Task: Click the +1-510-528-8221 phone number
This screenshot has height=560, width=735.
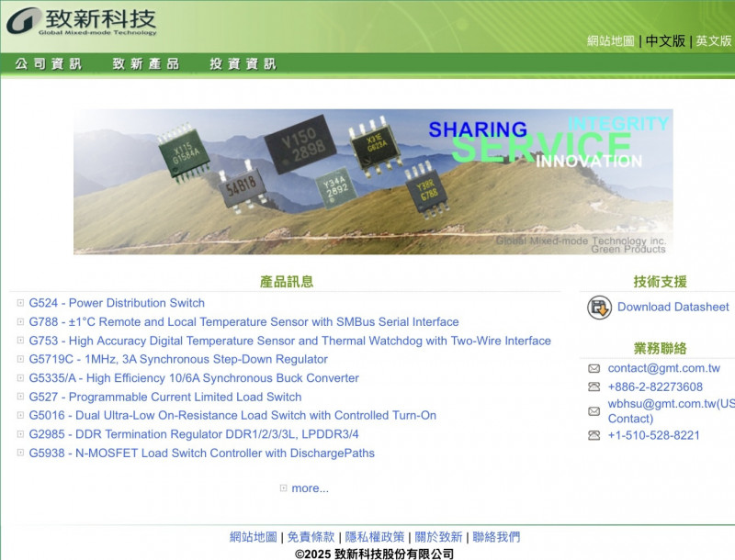Action: coord(654,435)
